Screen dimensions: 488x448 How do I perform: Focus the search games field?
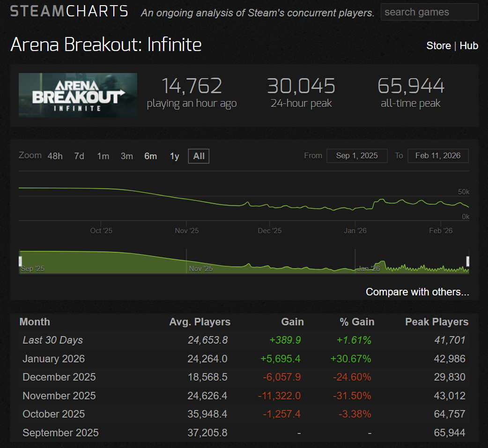click(x=429, y=12)
